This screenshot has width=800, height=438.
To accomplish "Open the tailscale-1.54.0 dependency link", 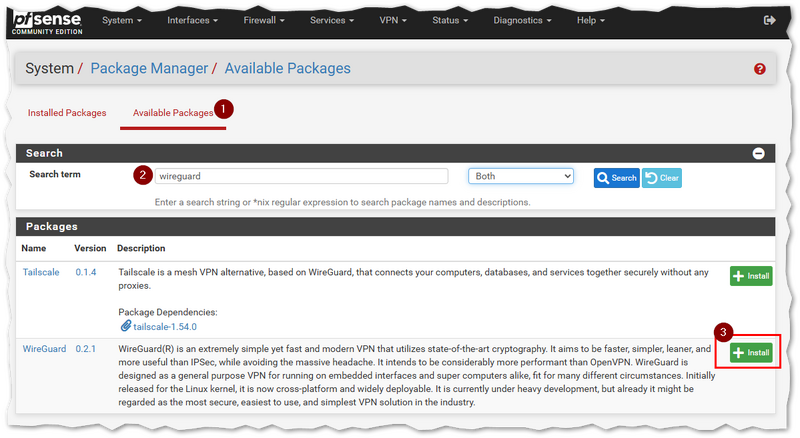I will tap(167, 325).
